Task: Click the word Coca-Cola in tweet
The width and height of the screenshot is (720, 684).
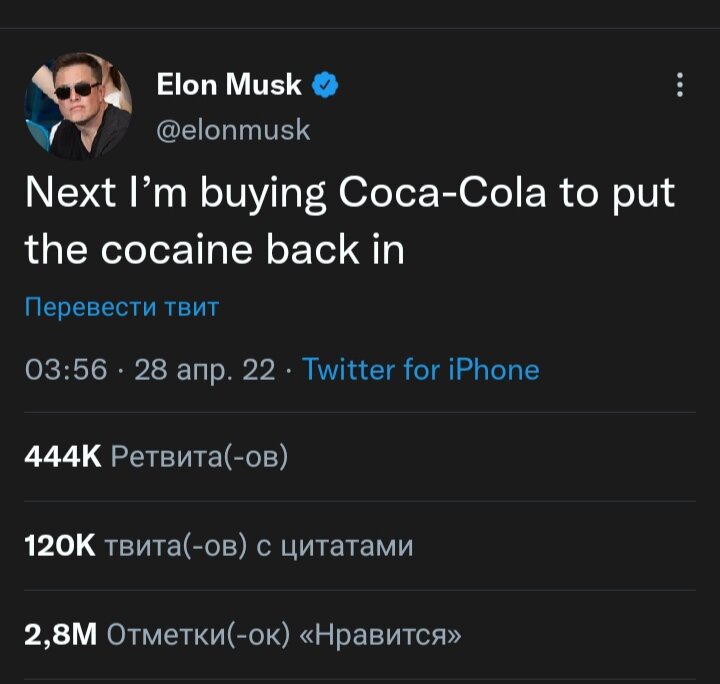Action: [443, 194]
